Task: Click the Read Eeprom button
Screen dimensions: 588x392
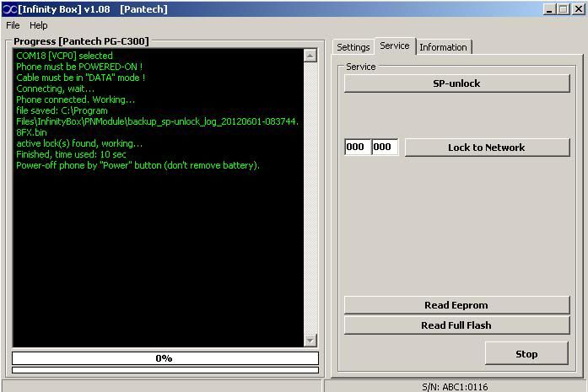Action: (x=456, y=305)
